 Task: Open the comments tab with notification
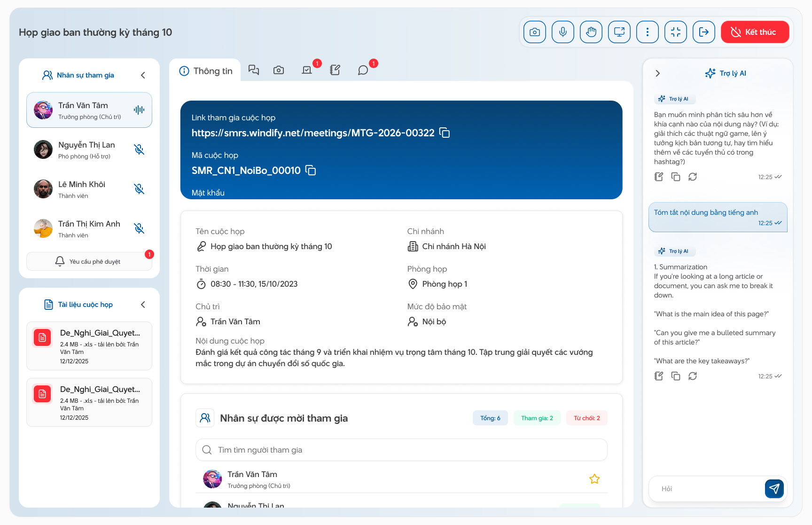click(363, 70)
